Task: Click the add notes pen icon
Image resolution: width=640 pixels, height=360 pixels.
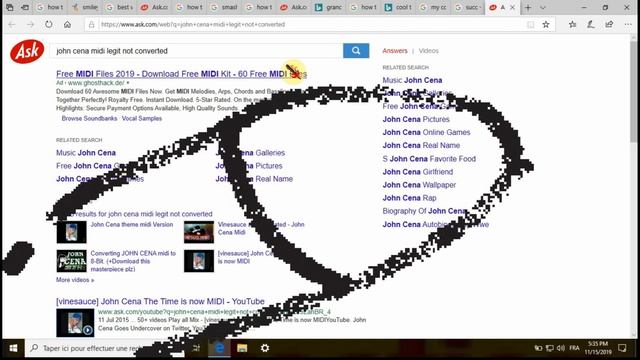Action: [591, 24]
